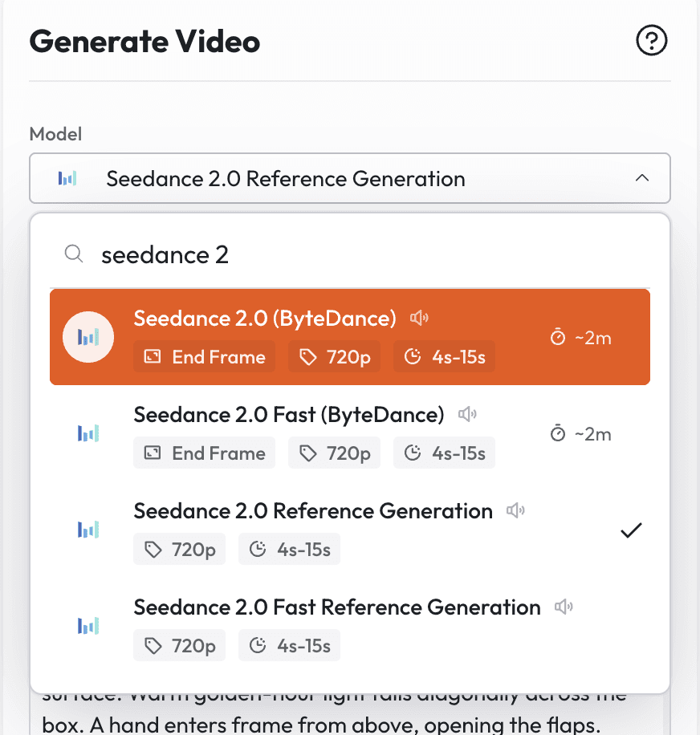Choose Seedance 2.0 Reference Generation option

350,530
